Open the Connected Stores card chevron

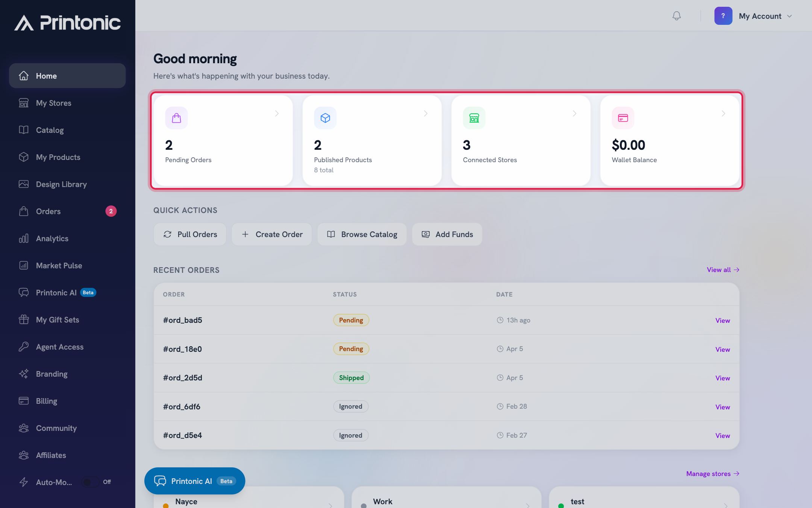574,113
